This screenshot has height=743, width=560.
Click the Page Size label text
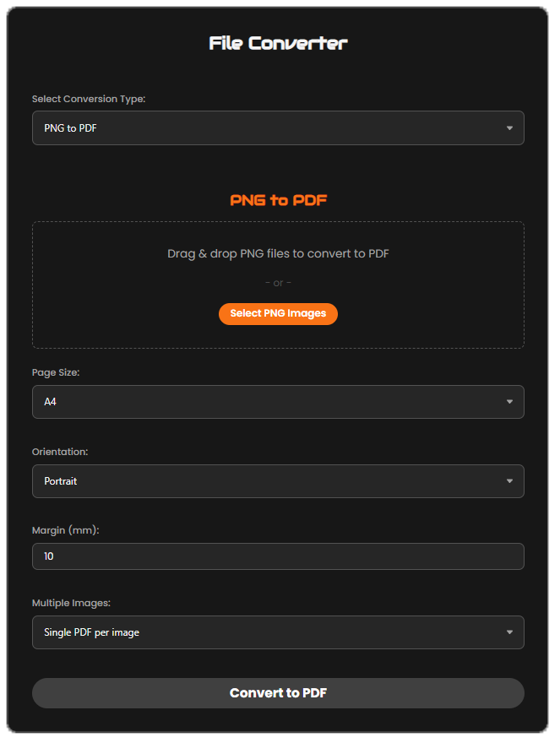click(x=56, y=372)
